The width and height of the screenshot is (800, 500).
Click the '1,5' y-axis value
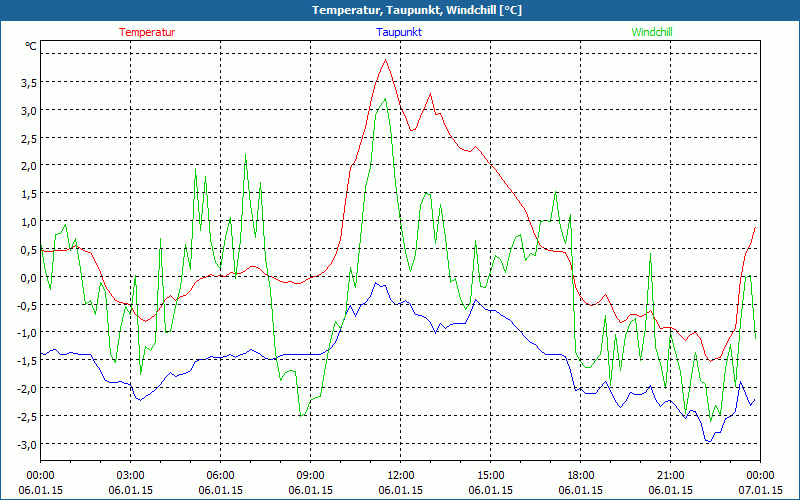28,194
